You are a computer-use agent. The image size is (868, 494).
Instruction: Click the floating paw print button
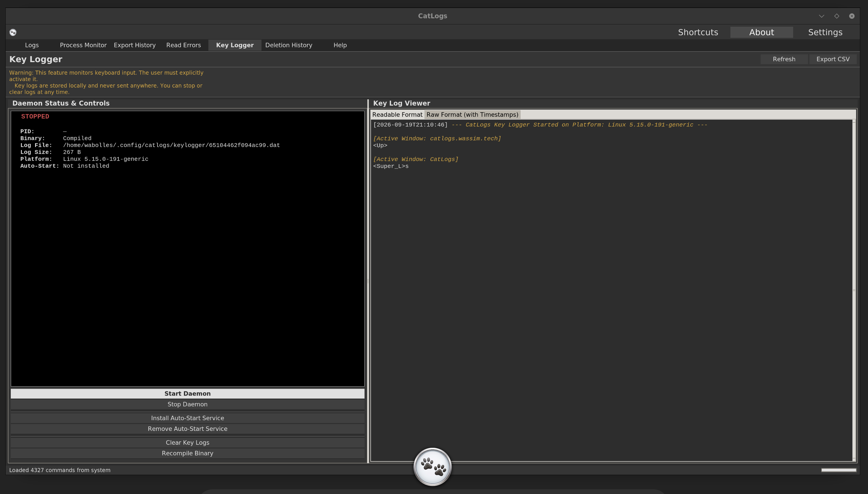(432, 467)
